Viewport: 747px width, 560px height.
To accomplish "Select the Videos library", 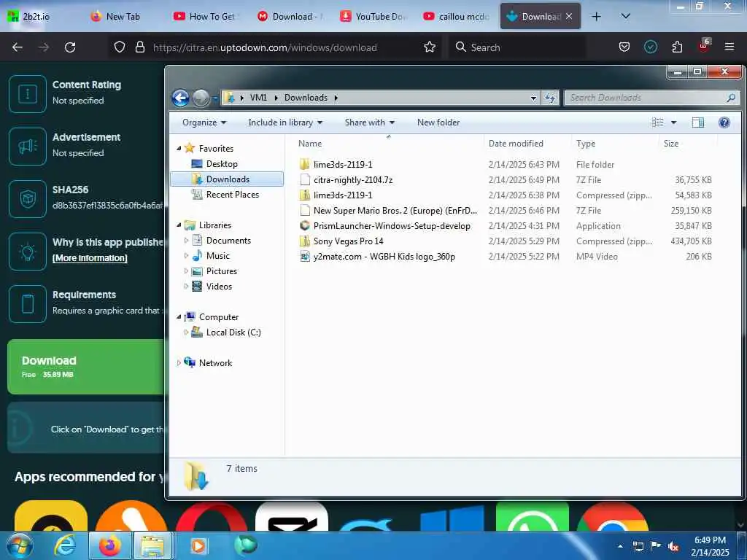I will 219,286.
